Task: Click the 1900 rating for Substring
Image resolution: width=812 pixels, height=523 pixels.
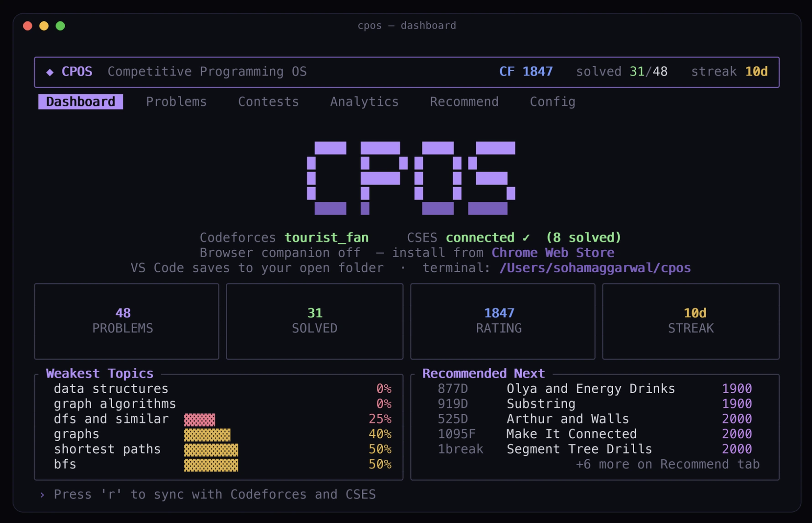Action: point(737,404)
